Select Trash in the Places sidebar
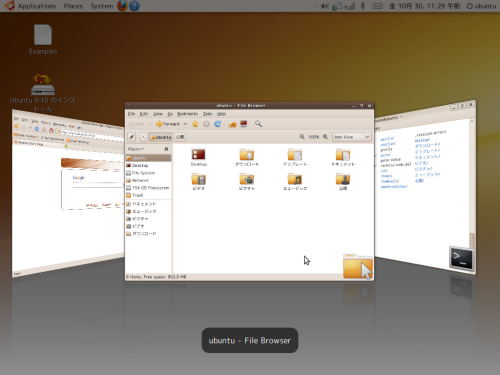This screenshot has height=375, width=500. click(149, 195)
